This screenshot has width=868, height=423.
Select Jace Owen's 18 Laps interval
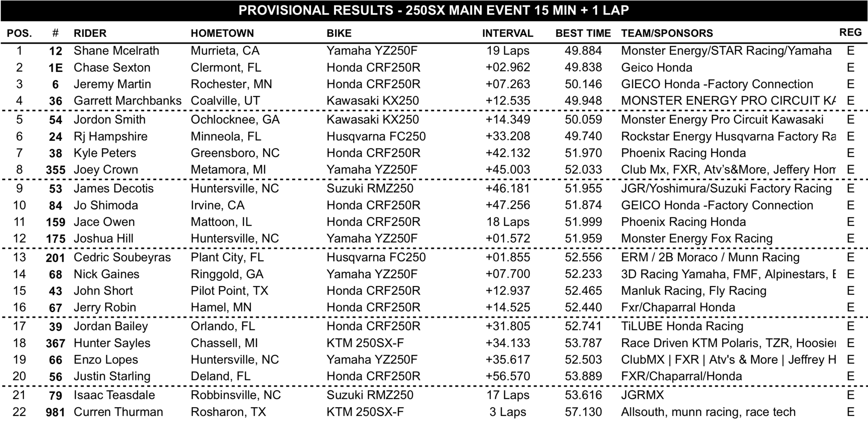(x=508, y=222)
